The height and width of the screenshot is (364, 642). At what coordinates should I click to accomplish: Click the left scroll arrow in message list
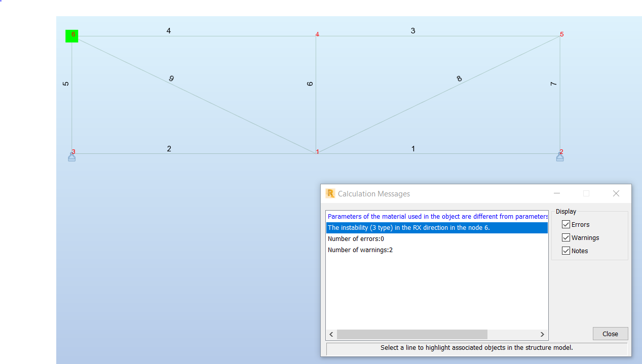pyautogui.click(x=331, y=334)
